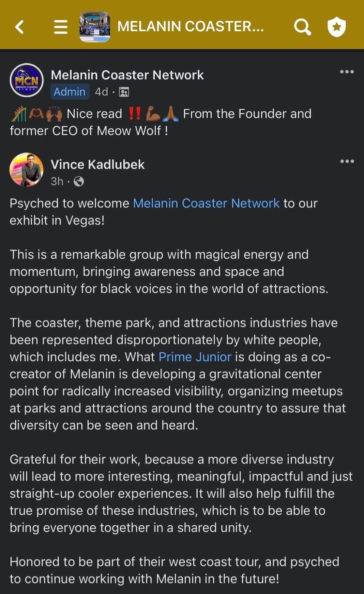Click the shield badge icon in the header
Image resolution: width=364 pixels, height=594 pixels.
click(x=337, y=26)
